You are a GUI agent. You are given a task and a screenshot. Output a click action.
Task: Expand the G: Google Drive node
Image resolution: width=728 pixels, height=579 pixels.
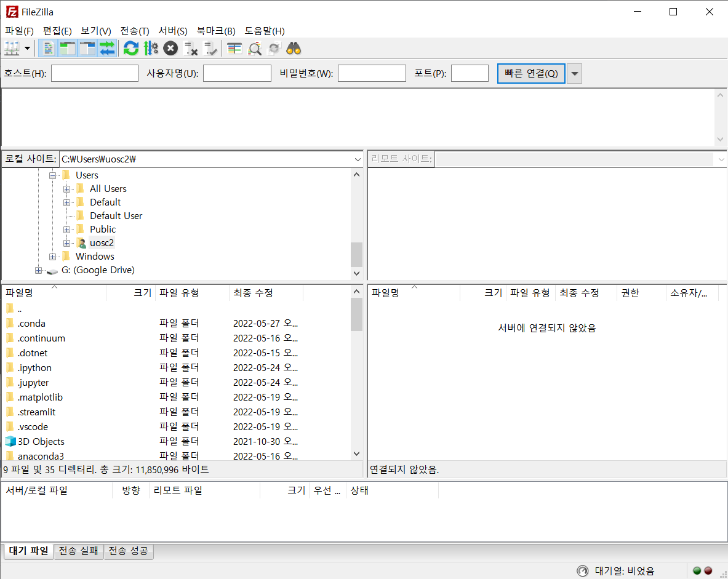coord(39,270)
